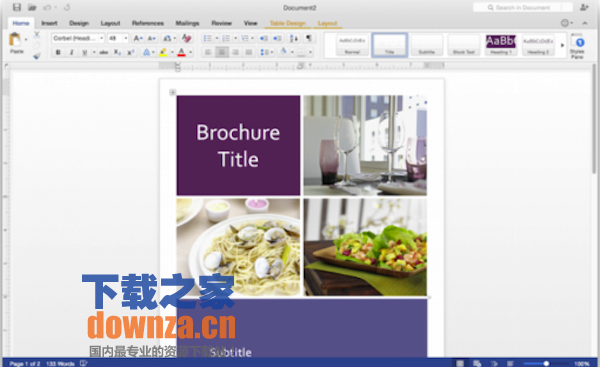Expand the highlight color arrow

172,52
